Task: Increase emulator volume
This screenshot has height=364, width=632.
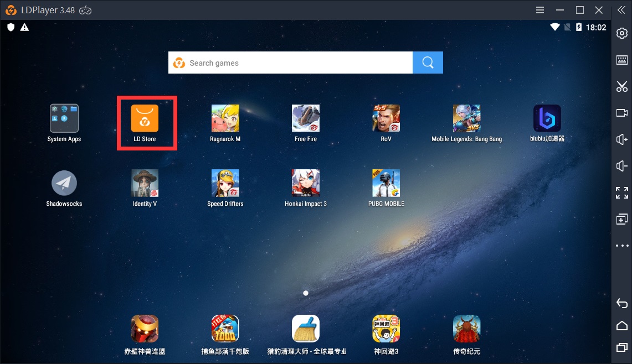Action: pos(622,139)
